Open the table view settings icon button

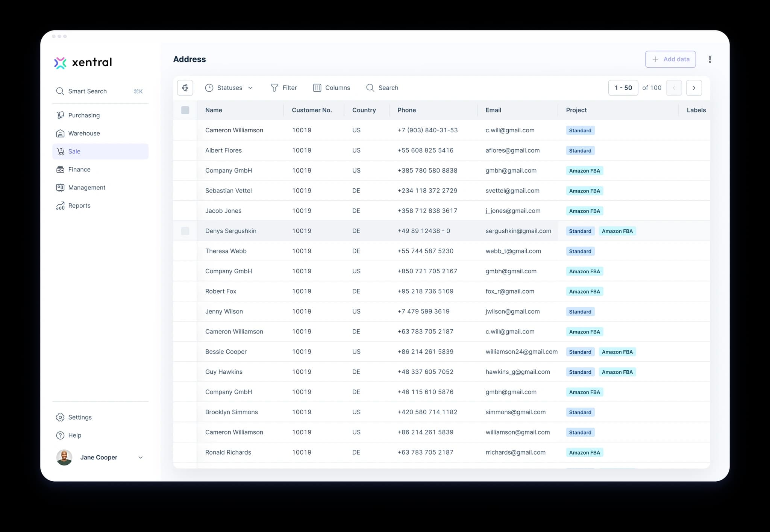pyautogui.click(x=185, y=88)
